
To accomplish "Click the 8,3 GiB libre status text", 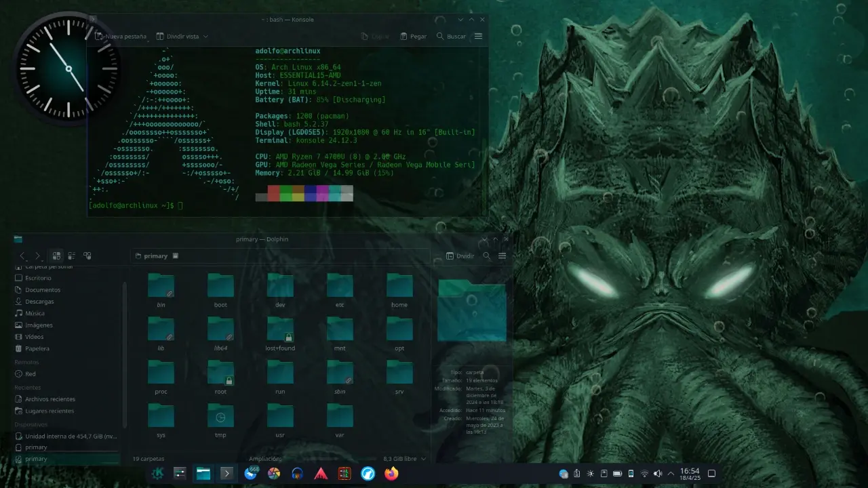I will pyautogui.click(x=399, y=459).
